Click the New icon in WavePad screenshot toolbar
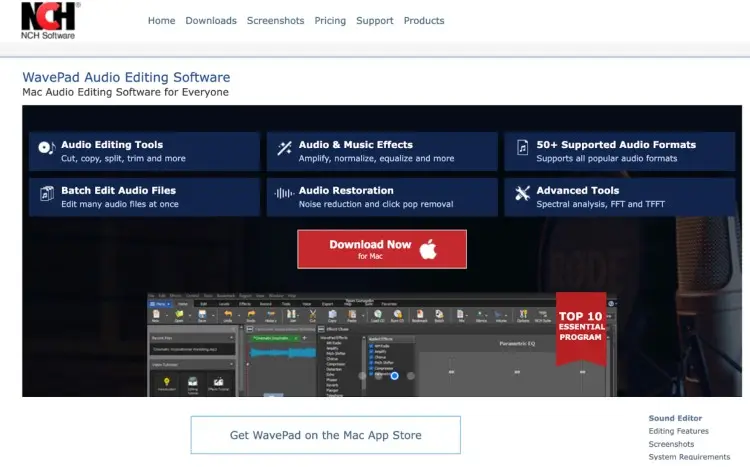The image size is (750, 467). point(156,315)
